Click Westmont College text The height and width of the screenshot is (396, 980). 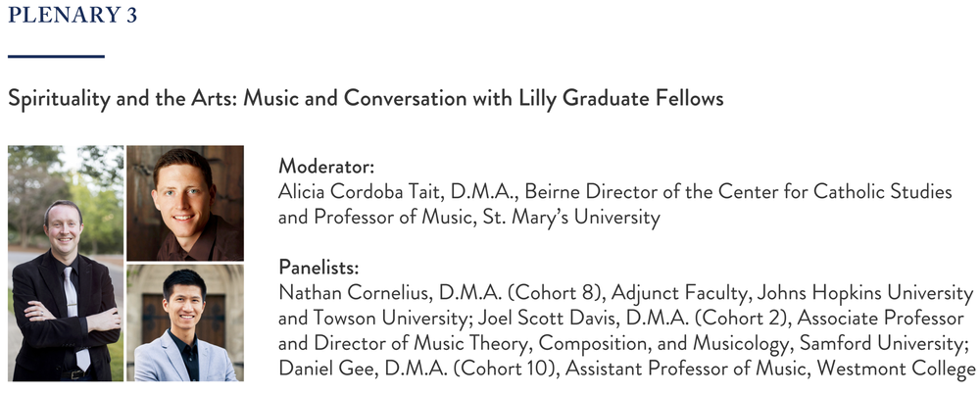(x=896, y=369)
